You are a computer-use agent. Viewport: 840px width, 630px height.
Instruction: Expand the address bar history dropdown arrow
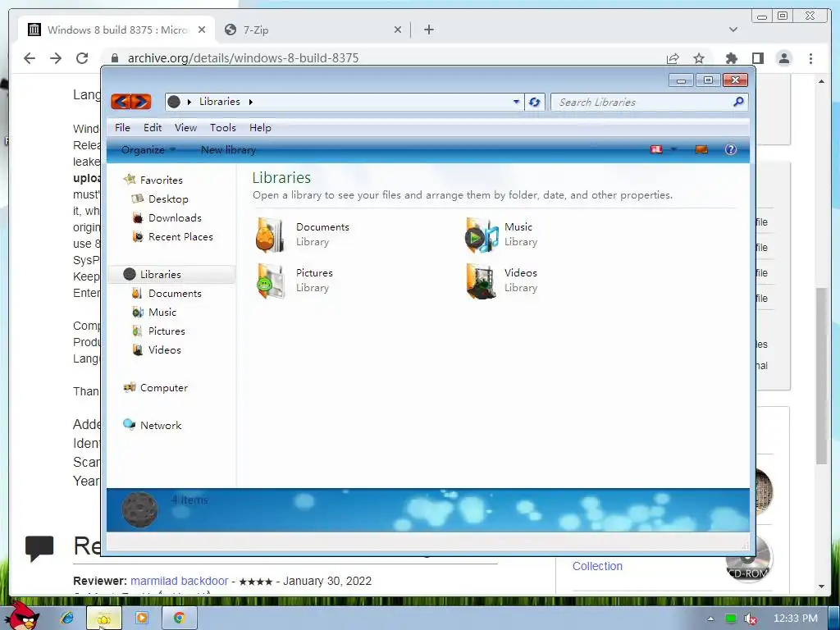(x=517, y=101)
